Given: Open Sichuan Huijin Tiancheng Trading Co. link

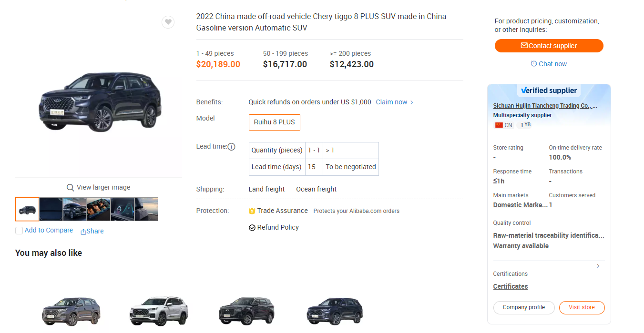Looking at the screenshot, I should point(545,106).
